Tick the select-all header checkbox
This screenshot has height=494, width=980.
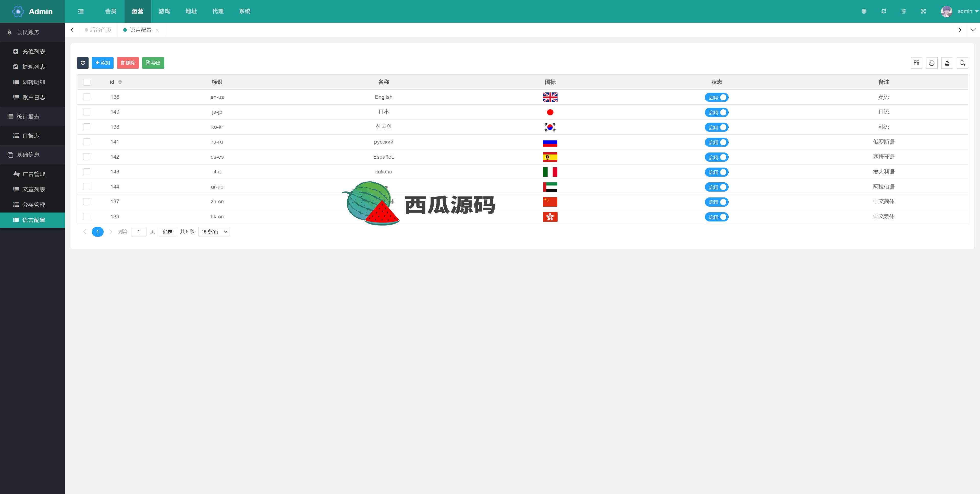coord(87,82)
